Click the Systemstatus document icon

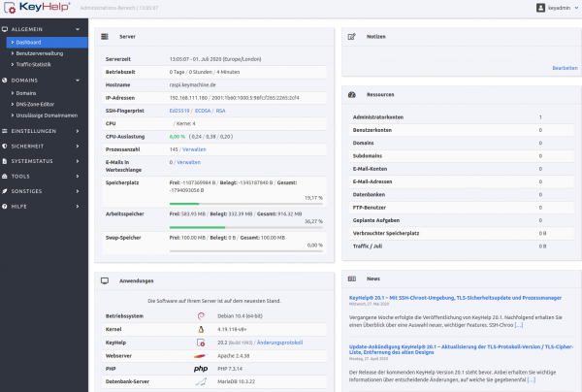pyautogui.click(x=5, y=161)
